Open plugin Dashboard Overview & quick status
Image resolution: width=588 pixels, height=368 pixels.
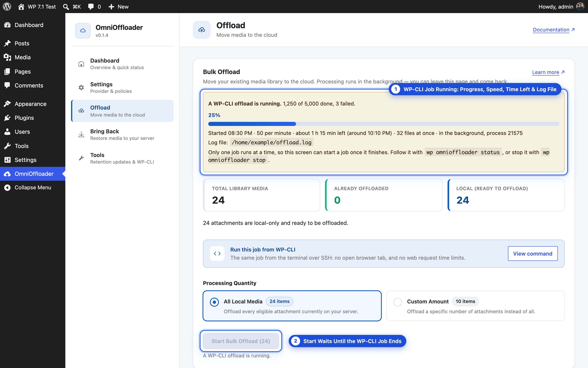(x=122, y=64)
